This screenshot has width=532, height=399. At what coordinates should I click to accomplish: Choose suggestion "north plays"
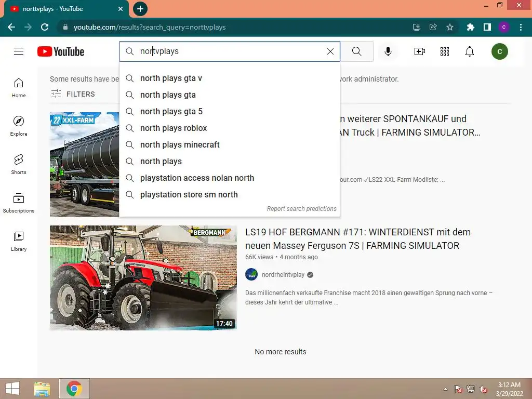point(229,162)
